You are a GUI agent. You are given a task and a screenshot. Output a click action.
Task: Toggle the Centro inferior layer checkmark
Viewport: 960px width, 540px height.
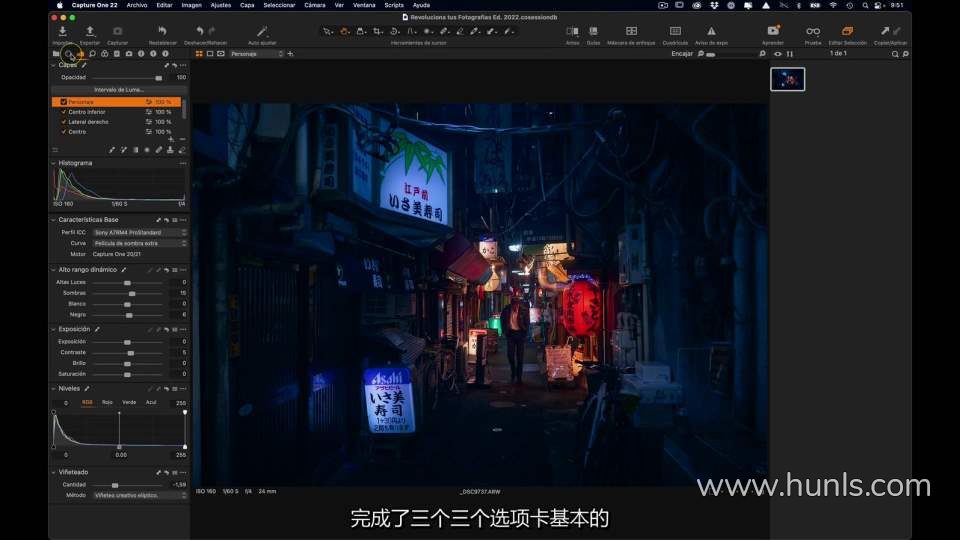click(x=64, y=112)
